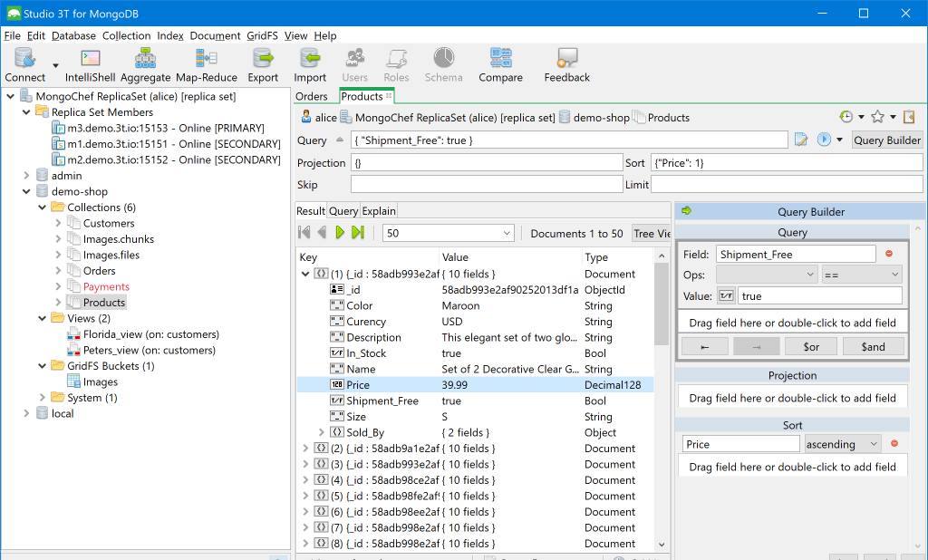Remove the Price sort field
The width and height of the screenshot is (928, 560).
[x=894, y=443]
